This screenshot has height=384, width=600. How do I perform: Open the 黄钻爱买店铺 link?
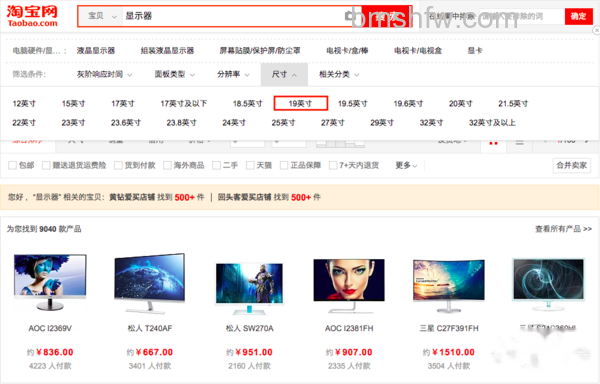(132, 197)
